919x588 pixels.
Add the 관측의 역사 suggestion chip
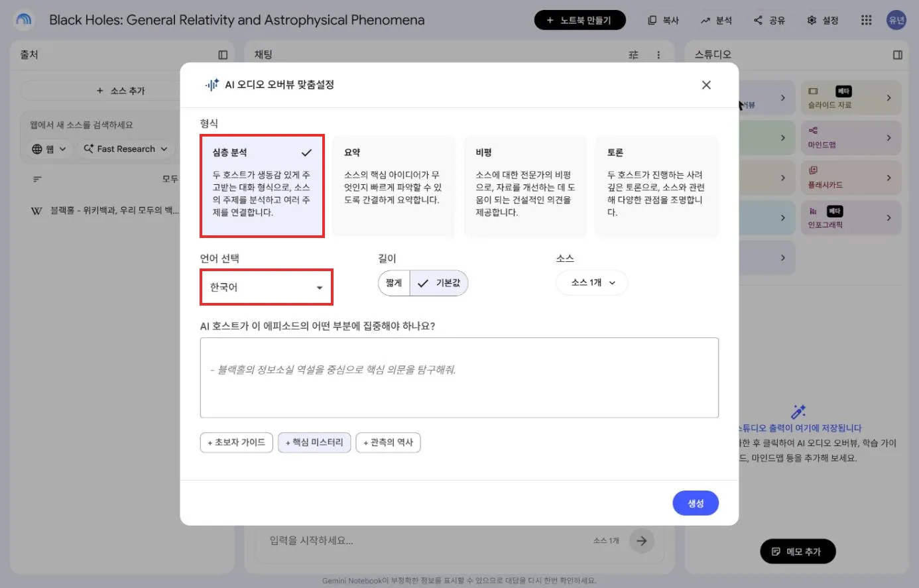pyautogui.click(x=388, y=442)
